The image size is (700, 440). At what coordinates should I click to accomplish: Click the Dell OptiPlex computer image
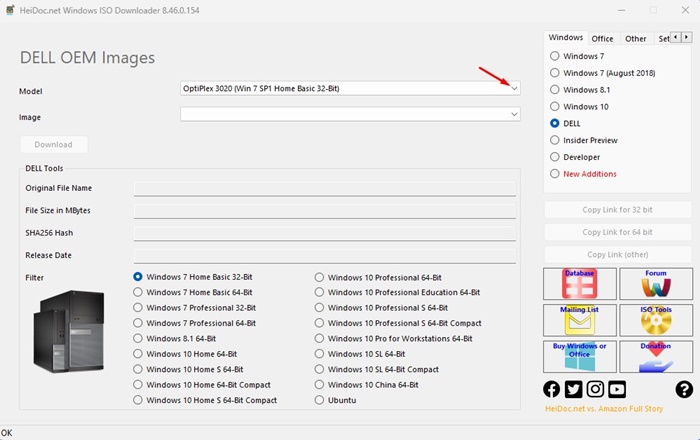(69, 331)
